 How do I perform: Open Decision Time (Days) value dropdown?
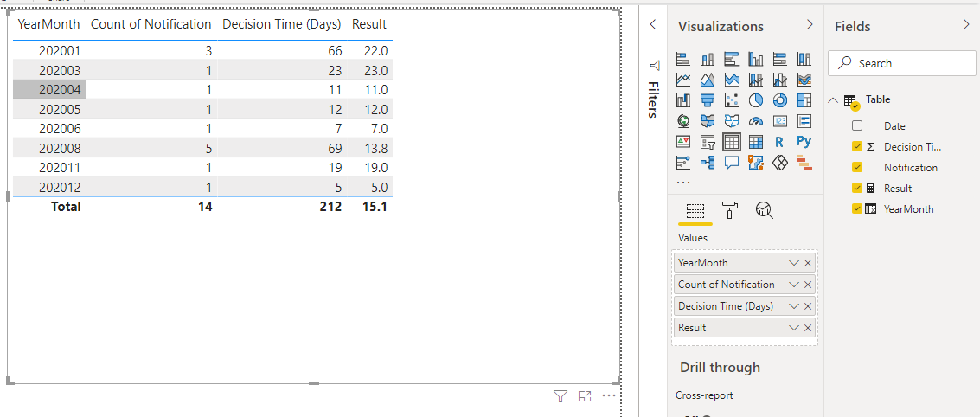794,306
